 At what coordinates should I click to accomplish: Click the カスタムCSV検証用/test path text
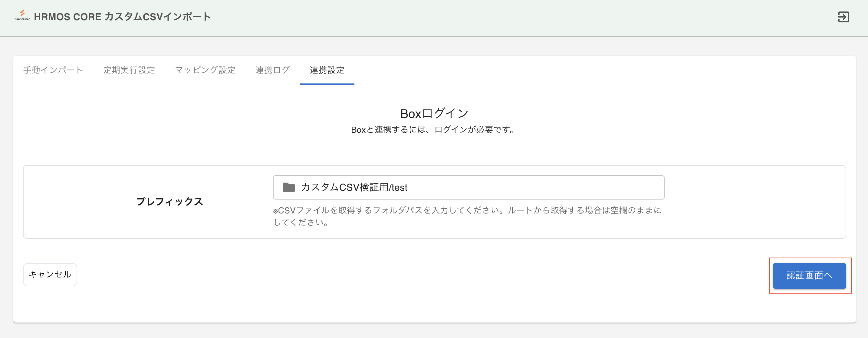[x=354, y=187]
